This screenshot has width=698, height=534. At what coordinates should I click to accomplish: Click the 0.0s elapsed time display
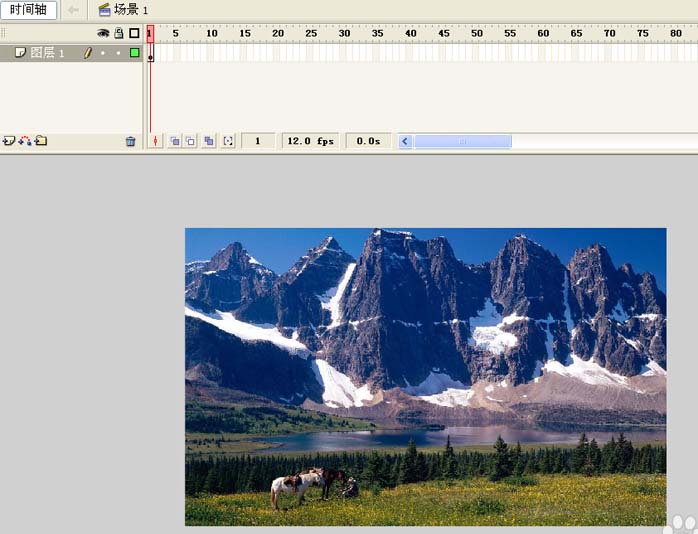(368, 141)
